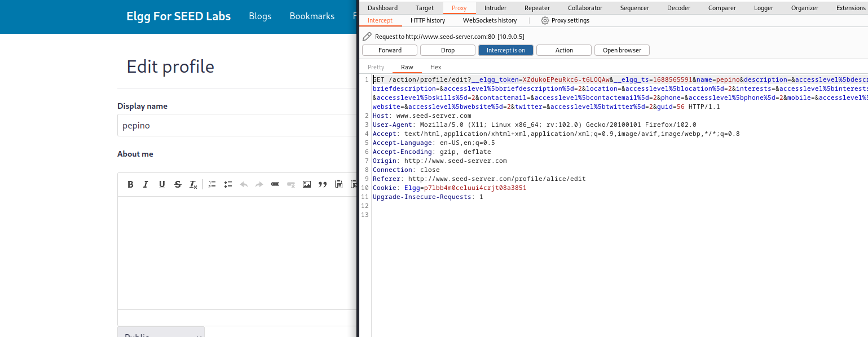
Task: Open the Bookmarks link in Elgg navbar
Action: 312,16
